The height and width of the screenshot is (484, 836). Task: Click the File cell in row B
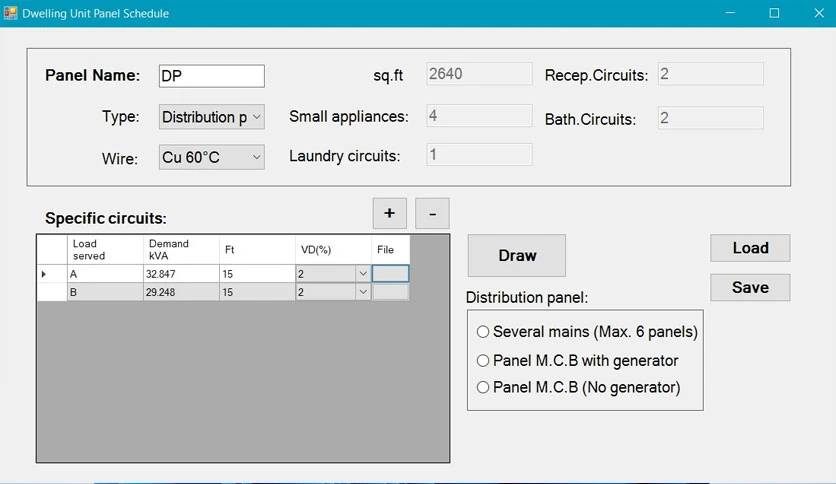pyautogui.click(x=390, y=292)
